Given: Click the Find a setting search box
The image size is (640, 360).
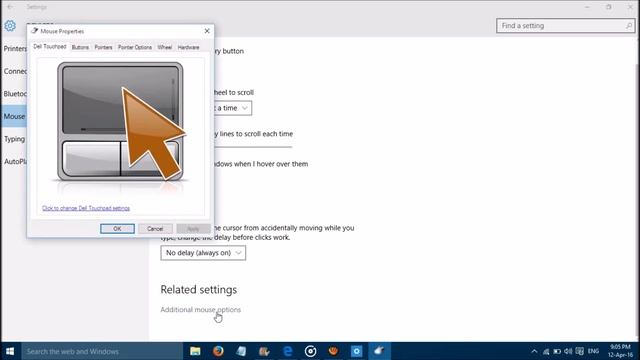Looking at the screenshot, I should click(x=565, y=26).
